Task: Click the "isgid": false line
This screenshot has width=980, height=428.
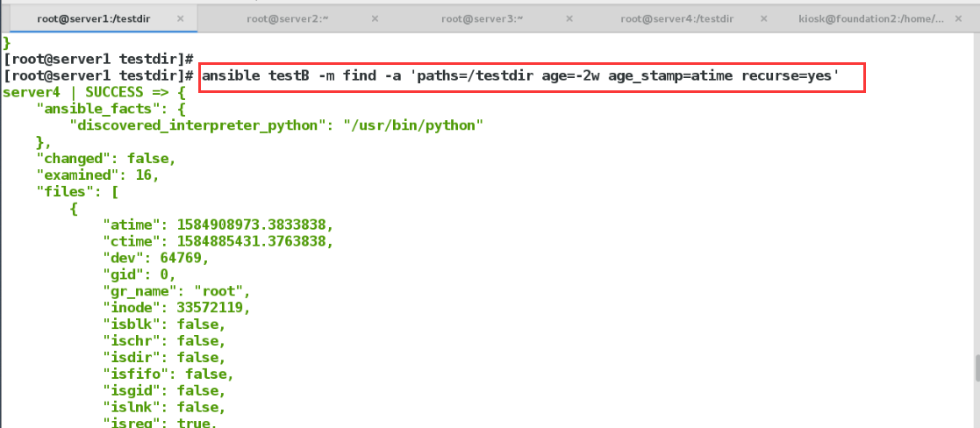Action: pyautogui.click(x=164, y=390)
